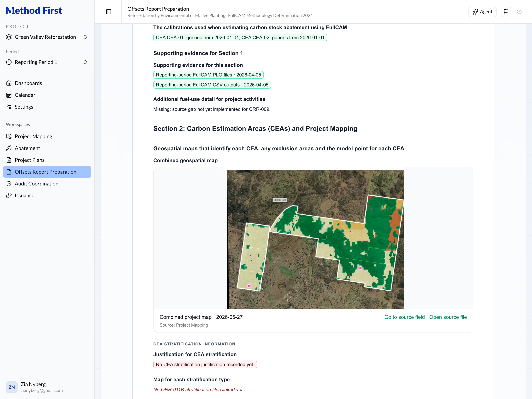
Task: Toggle the sidebar panel icon
Action: click(108, 12)
